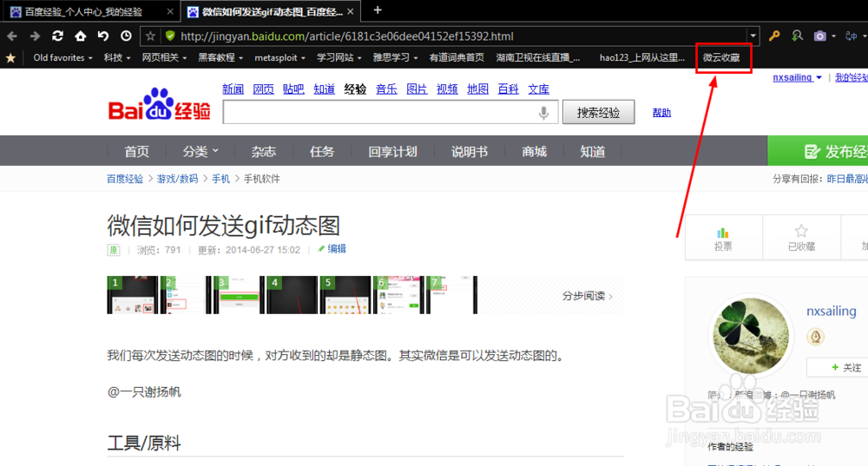This screenshot has width=868, height=466.
Task: Click the green 发布经验 button
Action: 818,151
